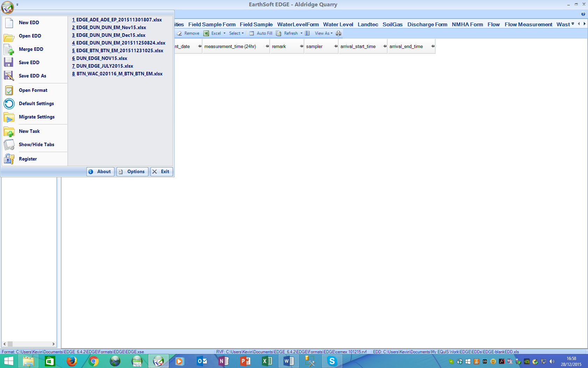Click the Auto Fill toolbar icon
The image size is (588, 368).
click(x=252, y=33)
